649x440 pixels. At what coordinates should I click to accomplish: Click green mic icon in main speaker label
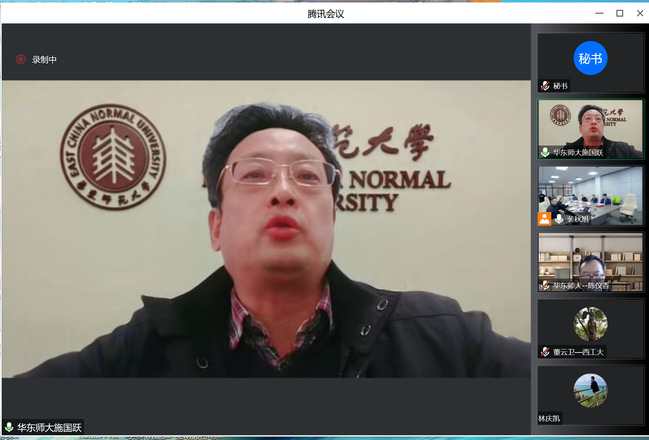pos(9,427)
